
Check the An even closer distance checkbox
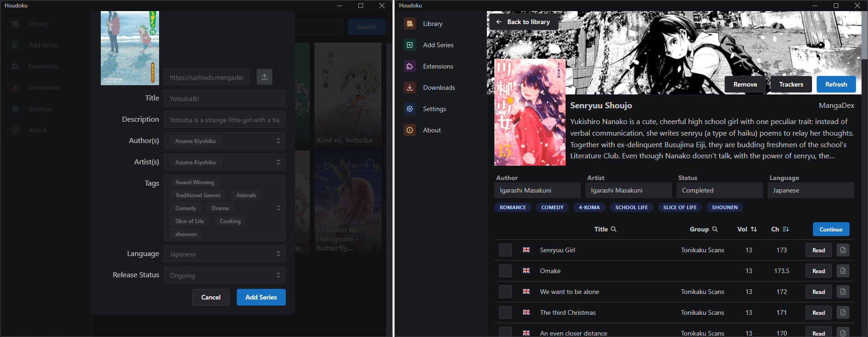click(x=505, y=332)
